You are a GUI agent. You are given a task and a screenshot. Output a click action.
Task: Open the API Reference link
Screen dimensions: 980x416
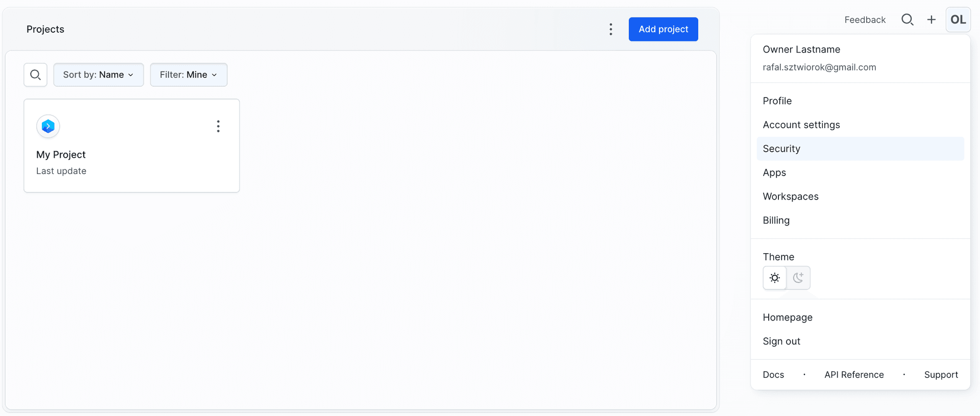coord(854,374)
